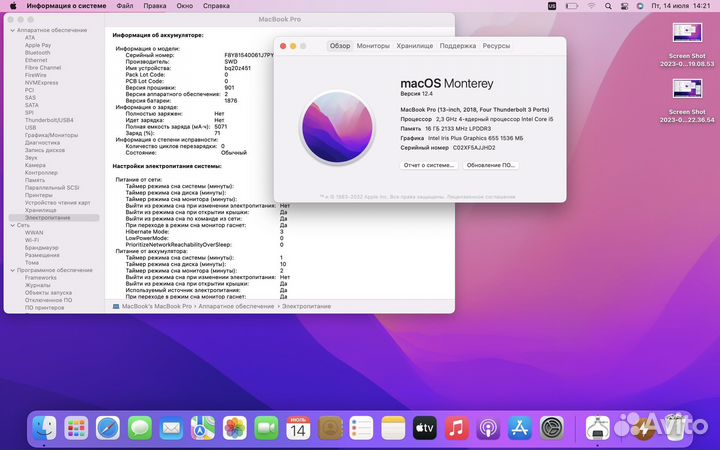Switch to the Мониторы tab

point(373,46)
